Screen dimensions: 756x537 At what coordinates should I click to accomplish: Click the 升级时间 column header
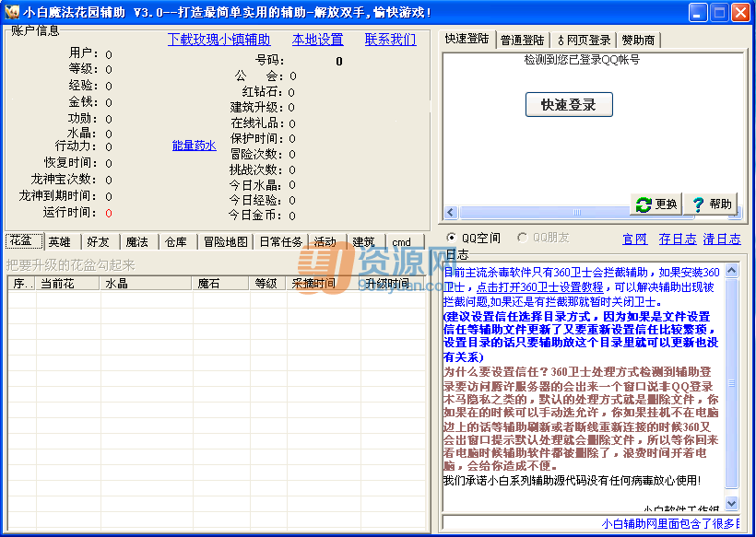(393, 283)
